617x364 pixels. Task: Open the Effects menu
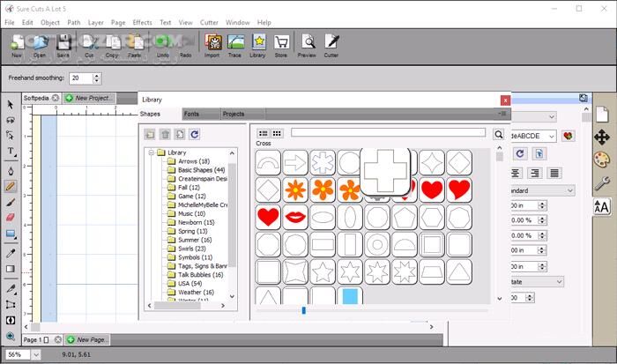pyautogui.click(x=143, y=22)
